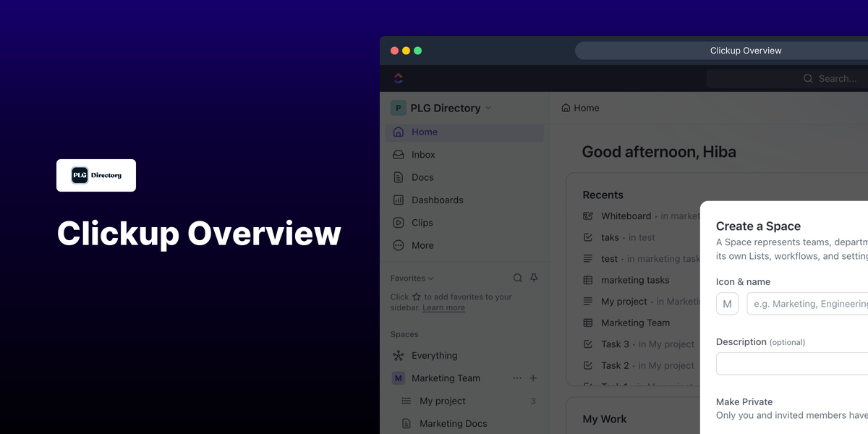The width and height of the screenshot is (868, 434).
Task: Collapse the Favorites section chevron
Action: (431, 278)
